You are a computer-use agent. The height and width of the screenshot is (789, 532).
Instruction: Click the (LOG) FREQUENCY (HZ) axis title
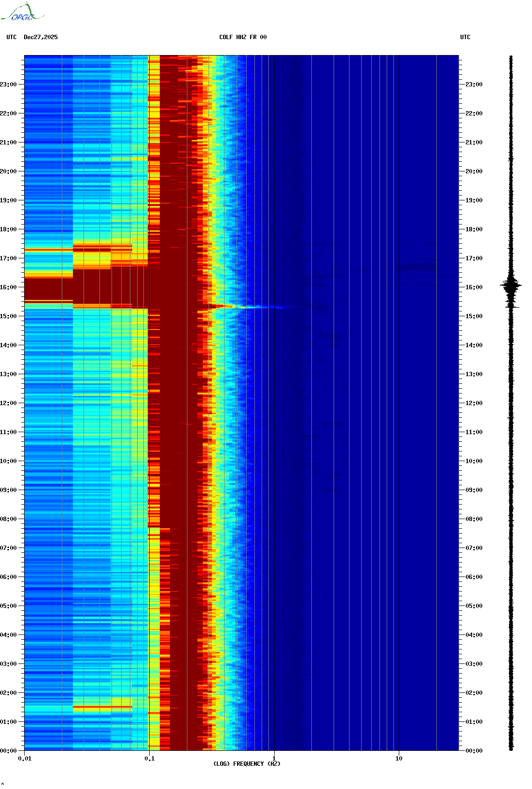pyautogui.click(x=247, y=764)
